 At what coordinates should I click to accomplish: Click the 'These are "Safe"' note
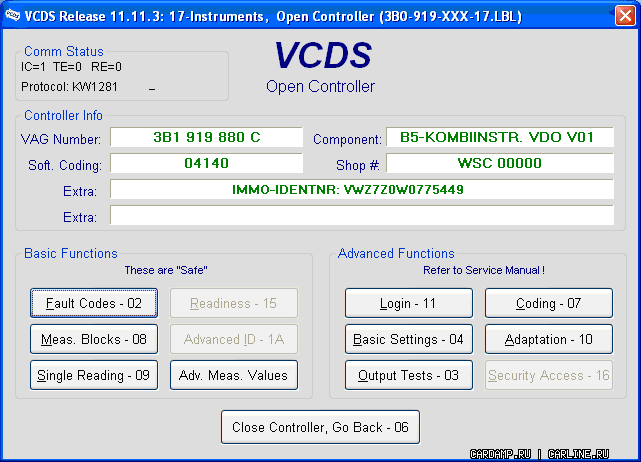click(x=166, y=270)
